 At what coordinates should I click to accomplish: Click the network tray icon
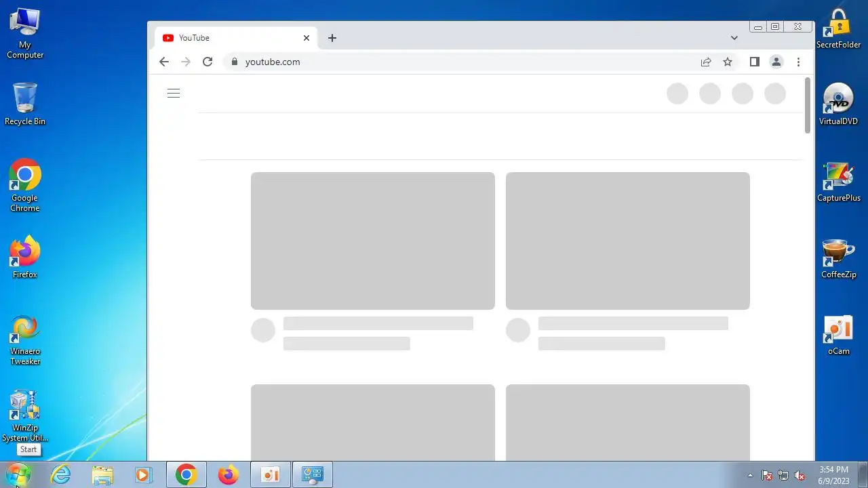783,475
